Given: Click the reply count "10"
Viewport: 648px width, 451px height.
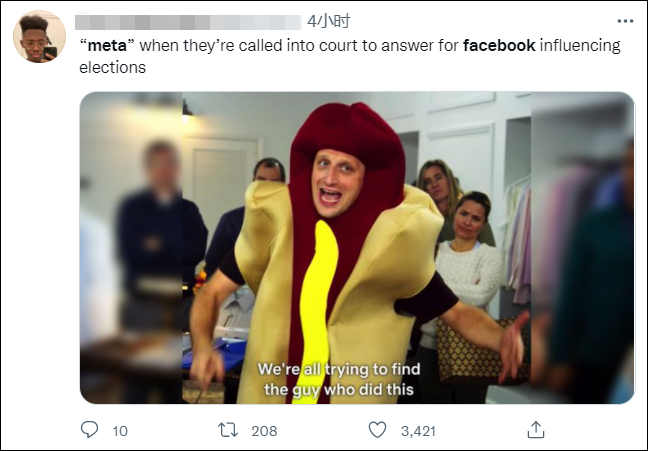Looking at the screenshot, I should (120, 431).
